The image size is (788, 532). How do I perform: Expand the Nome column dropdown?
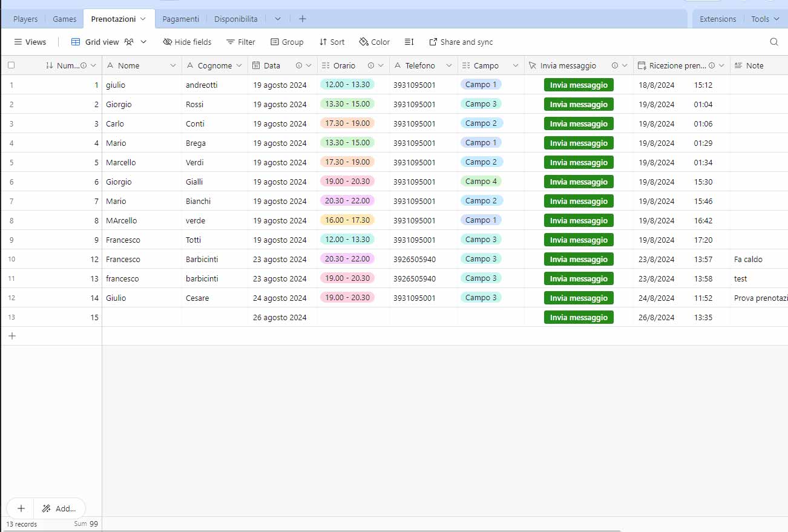(x=173, y=65)
